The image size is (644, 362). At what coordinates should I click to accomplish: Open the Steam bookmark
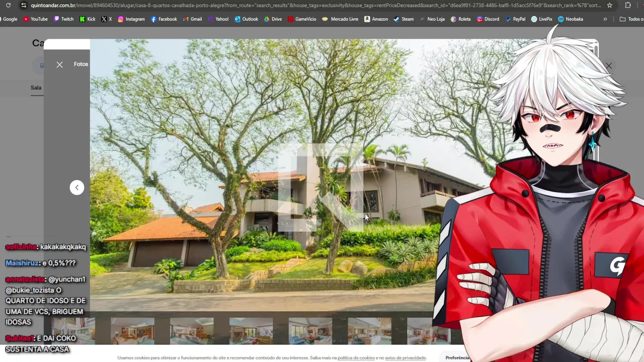(x=404, y=19)
